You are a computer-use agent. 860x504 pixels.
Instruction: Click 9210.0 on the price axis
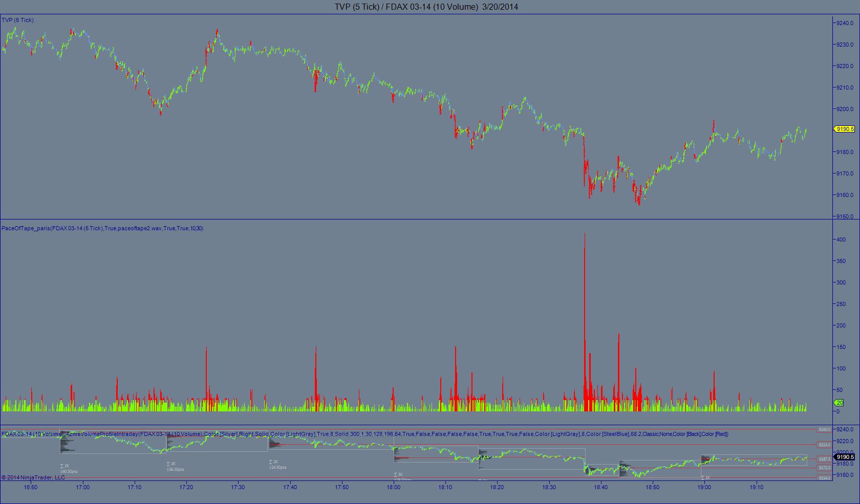click(x=845, y=87)
